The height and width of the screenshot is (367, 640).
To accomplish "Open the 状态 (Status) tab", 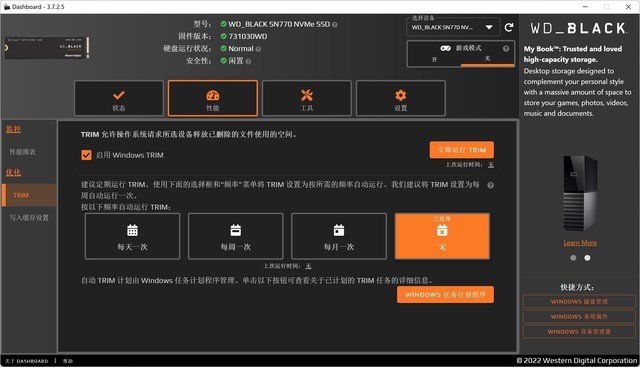I will pyautogui.click(x=119, y=98).
